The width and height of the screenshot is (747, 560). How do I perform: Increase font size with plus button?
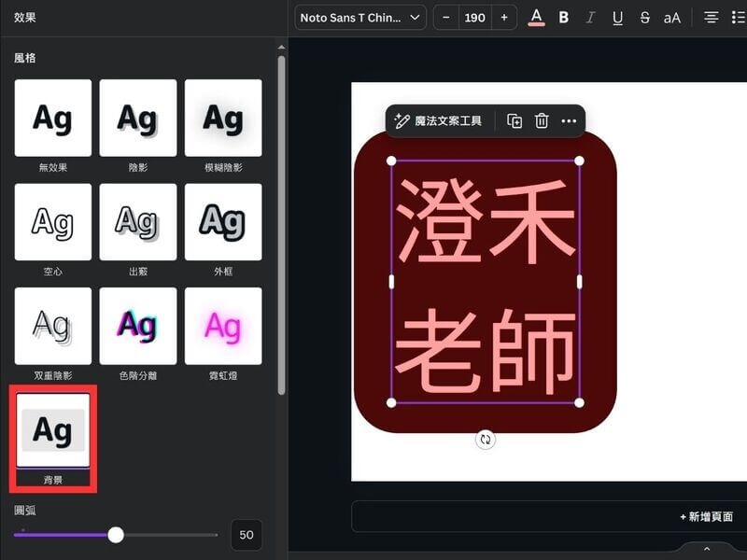504,18
